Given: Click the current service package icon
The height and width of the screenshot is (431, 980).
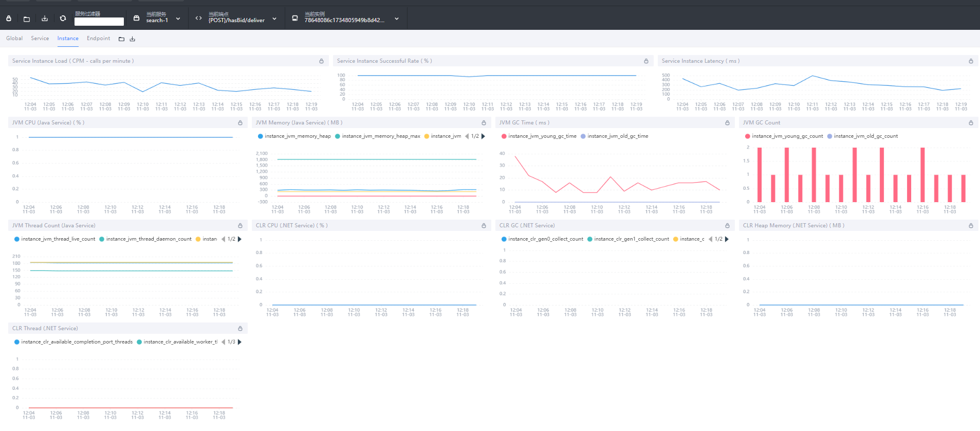Looking at the screenshot, I should [136, 18].
